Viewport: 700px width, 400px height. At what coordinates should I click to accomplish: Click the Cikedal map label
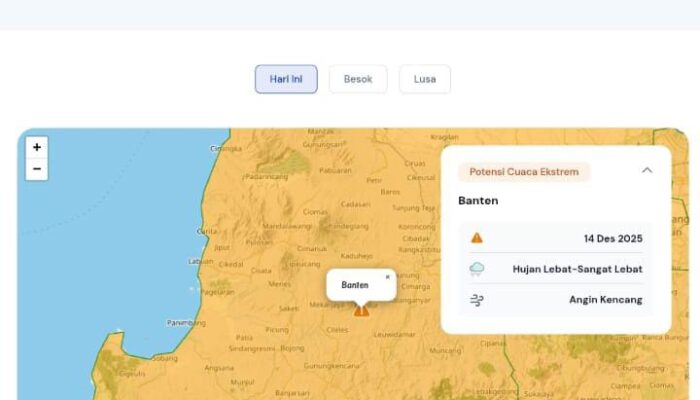(231, 264)
